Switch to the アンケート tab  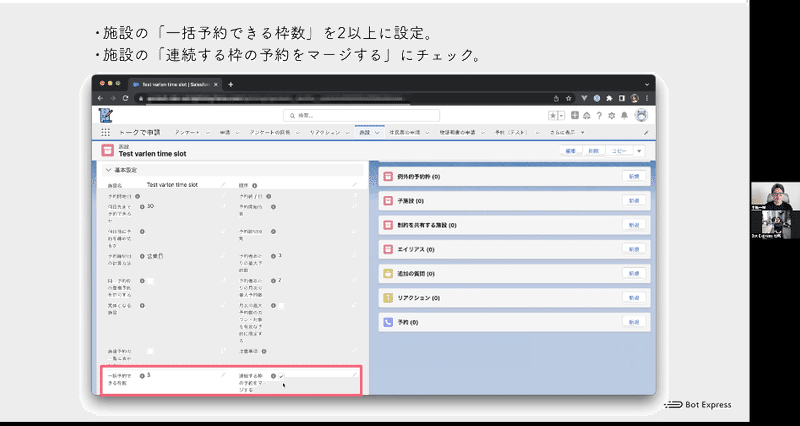187,133
